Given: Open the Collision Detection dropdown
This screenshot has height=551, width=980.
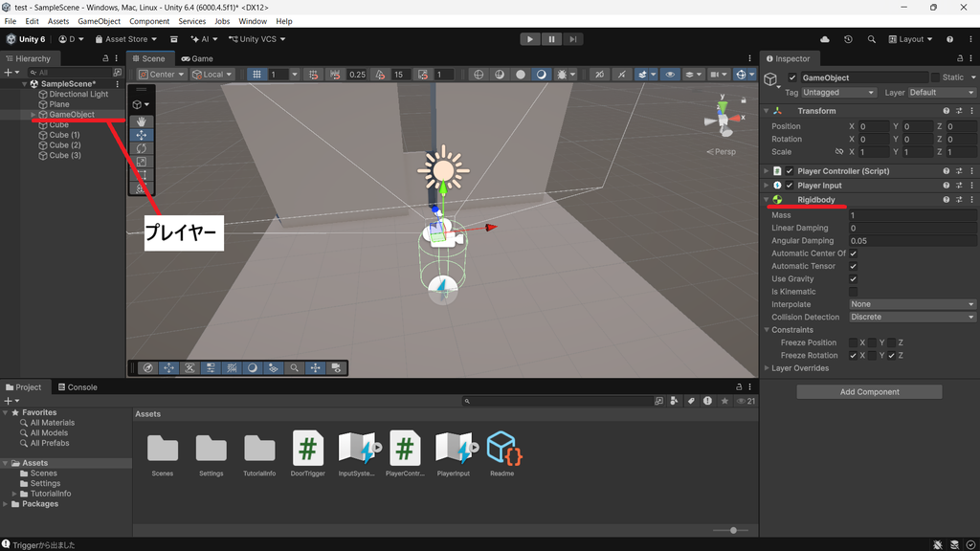Looking at the screenshot, I should 912,317.
